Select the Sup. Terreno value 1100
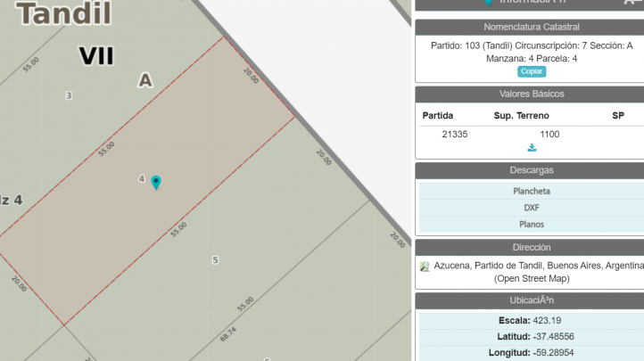Viewport: 644px width, 361px height. click(549, 134)
